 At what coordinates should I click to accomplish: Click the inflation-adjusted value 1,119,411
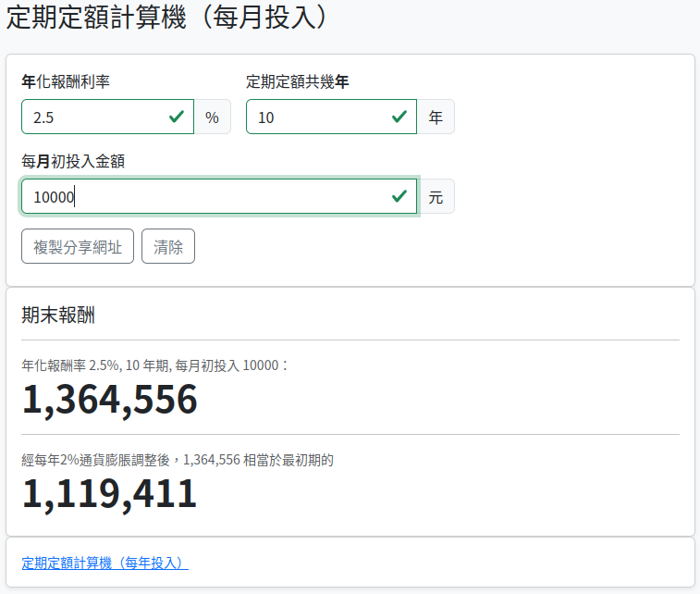click(x=110, y=494)
